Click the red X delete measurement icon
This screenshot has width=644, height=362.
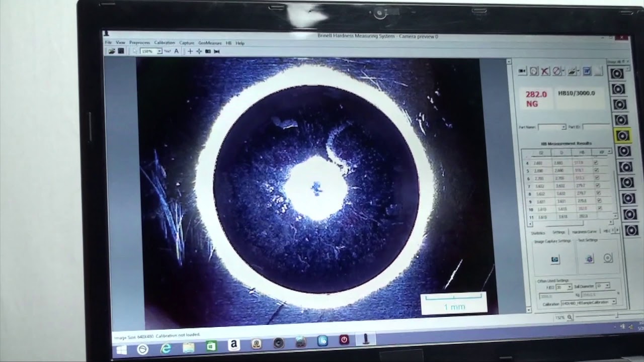click(x=545, y=71)
